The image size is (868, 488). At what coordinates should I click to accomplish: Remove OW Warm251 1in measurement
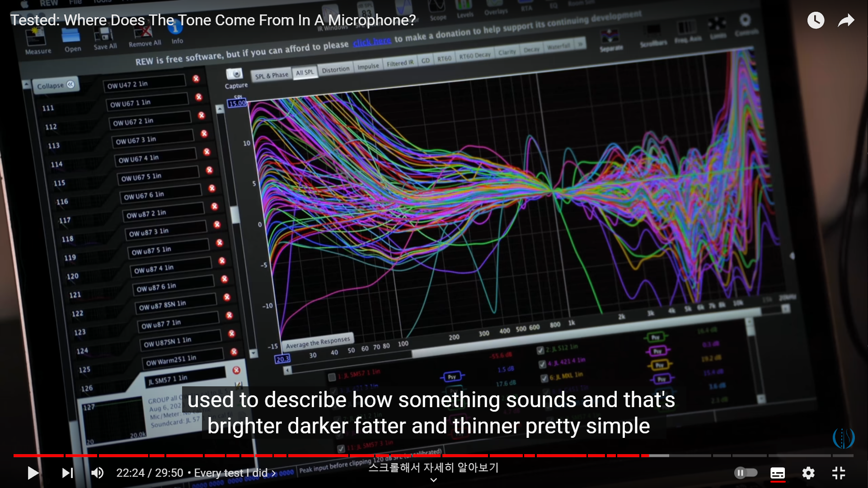click(x=234, y=352)
